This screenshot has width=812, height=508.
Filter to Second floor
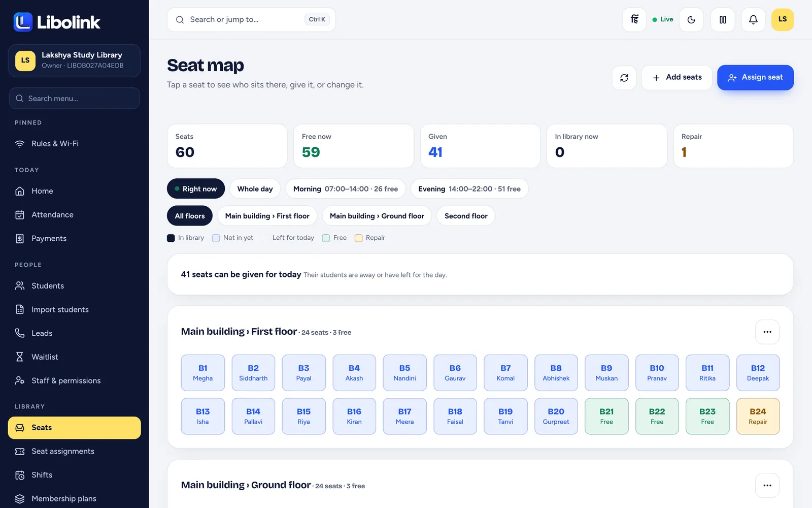click(x=466, y=216)
